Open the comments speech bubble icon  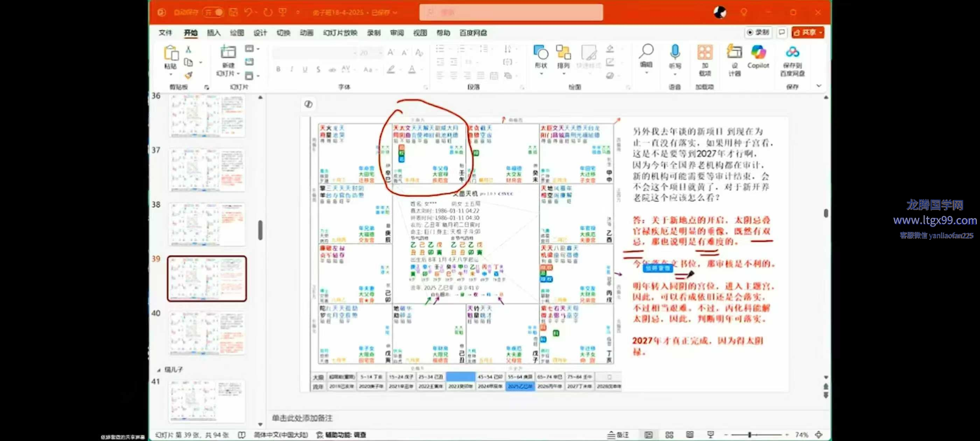782,32
